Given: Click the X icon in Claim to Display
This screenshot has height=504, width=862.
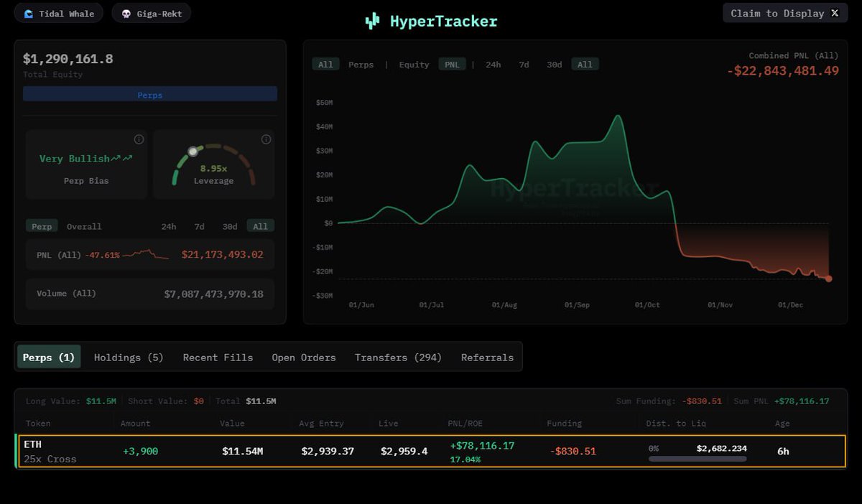Looking at the screenshot, I should click(x=835, y=13).
